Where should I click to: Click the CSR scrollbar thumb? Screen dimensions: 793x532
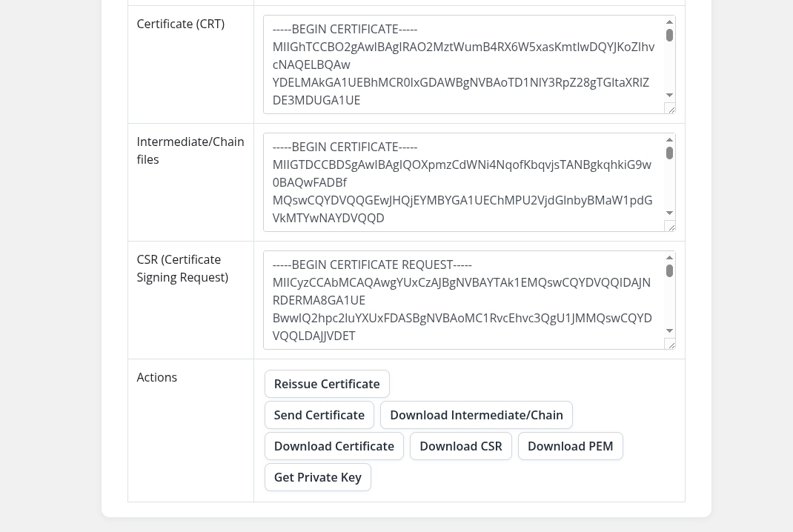coord(669,271)
